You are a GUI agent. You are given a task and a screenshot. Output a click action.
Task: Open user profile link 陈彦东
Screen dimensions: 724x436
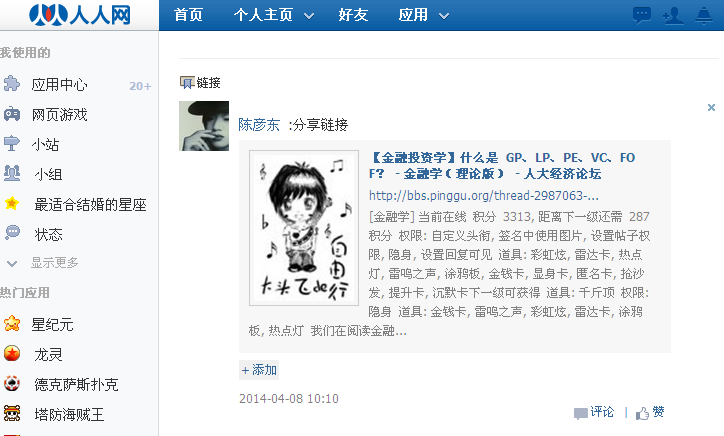tap(259, 125)
